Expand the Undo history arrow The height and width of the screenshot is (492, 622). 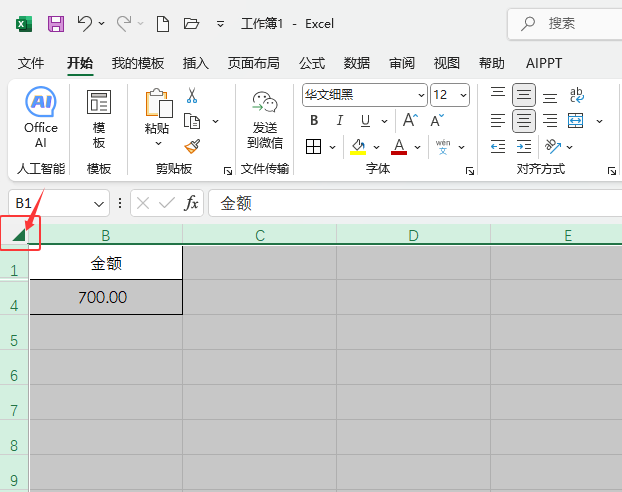pos(102,24)
